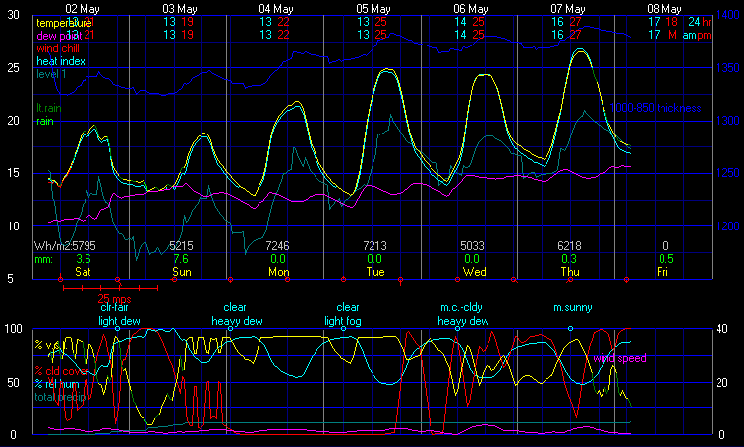
Task: Click the '1200' thickness axis value
Action: (x=728, y=226)
